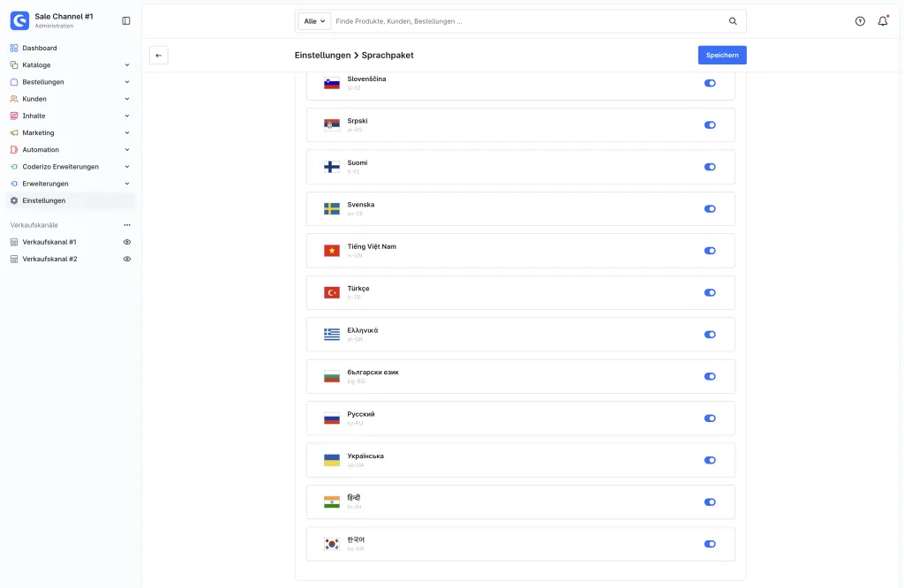Open Dashboard in the sidebar

pyautogui.click(x=39, y=48)
